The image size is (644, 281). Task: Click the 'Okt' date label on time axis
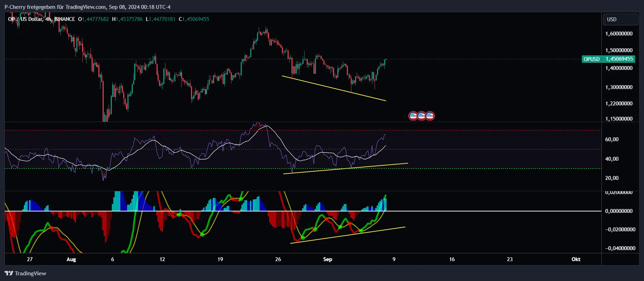click(x=576, y=259)
